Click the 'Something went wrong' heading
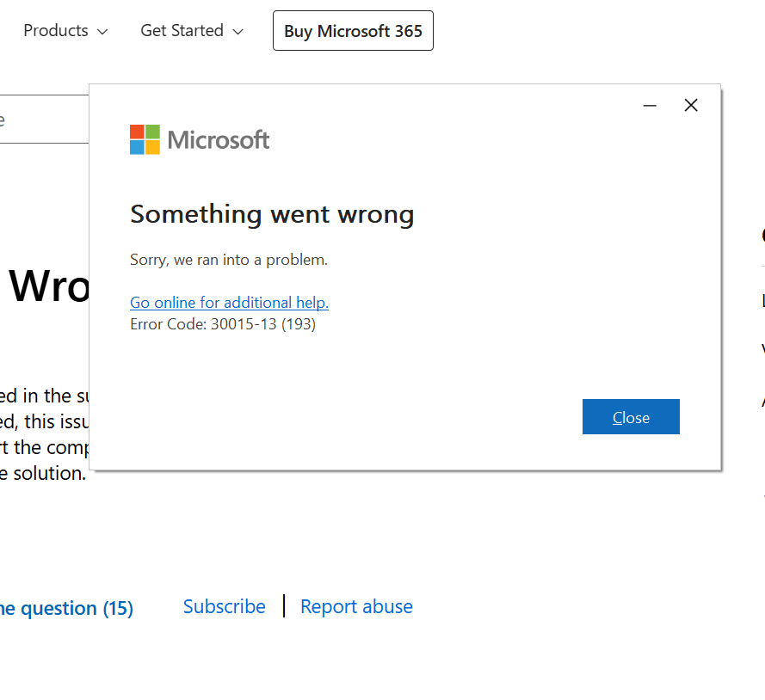765x700 pixels. click(x=272, y=214)
